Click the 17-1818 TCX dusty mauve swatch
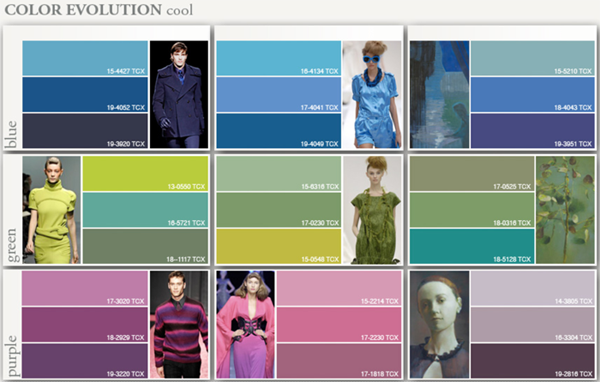This screenshot has width=600, height=382. 339,361
